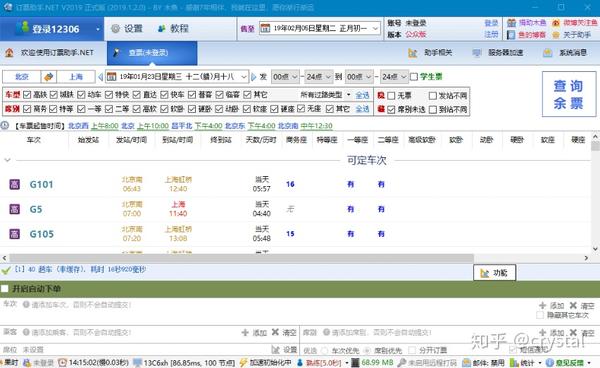Open the 系统消息 menu

[565, 53]
